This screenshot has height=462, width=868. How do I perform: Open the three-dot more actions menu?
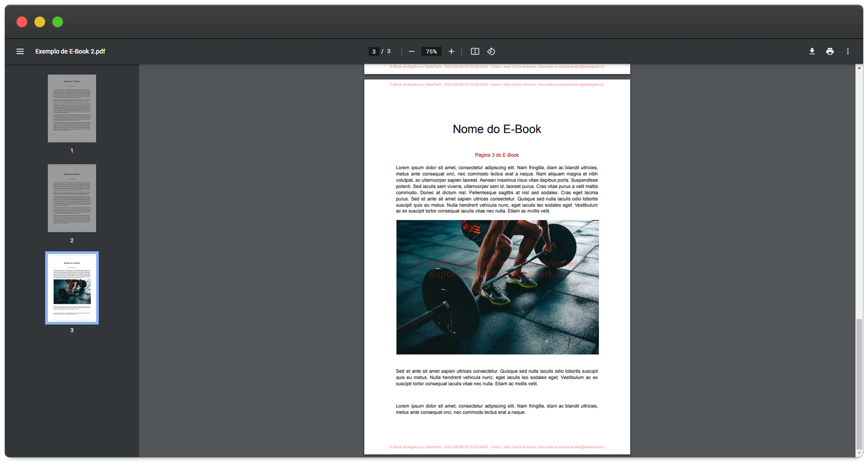coord(848,52)
